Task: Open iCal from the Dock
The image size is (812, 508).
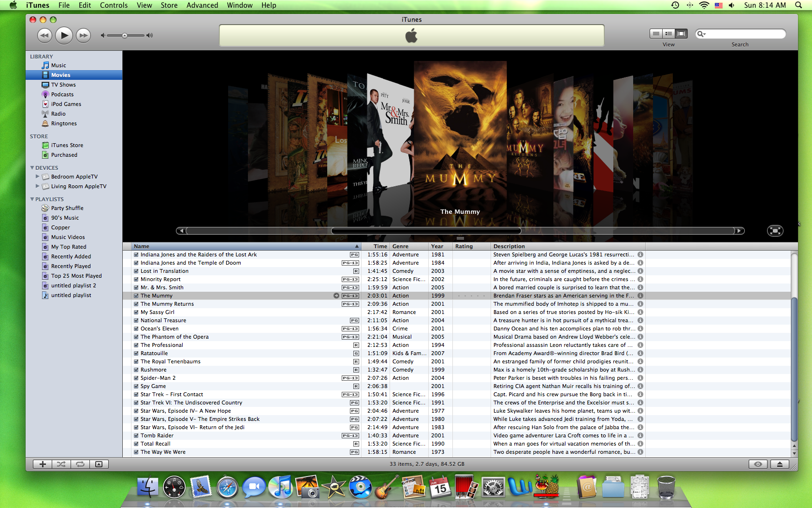Action: point(440,487)
